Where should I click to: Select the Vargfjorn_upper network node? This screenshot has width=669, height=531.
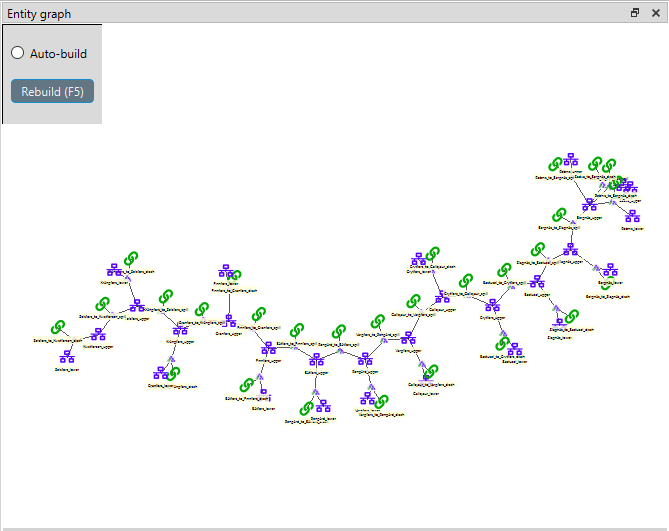(408, 338)
